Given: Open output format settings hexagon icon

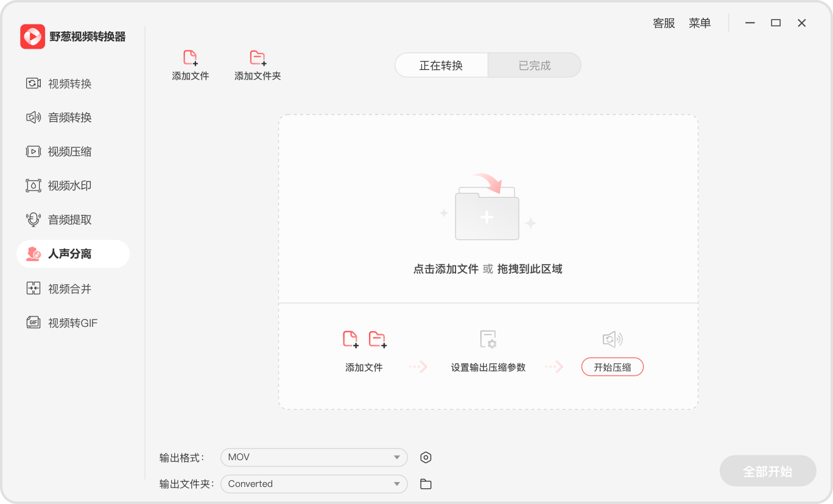Looking at the screenshot, I should (426, 458).
